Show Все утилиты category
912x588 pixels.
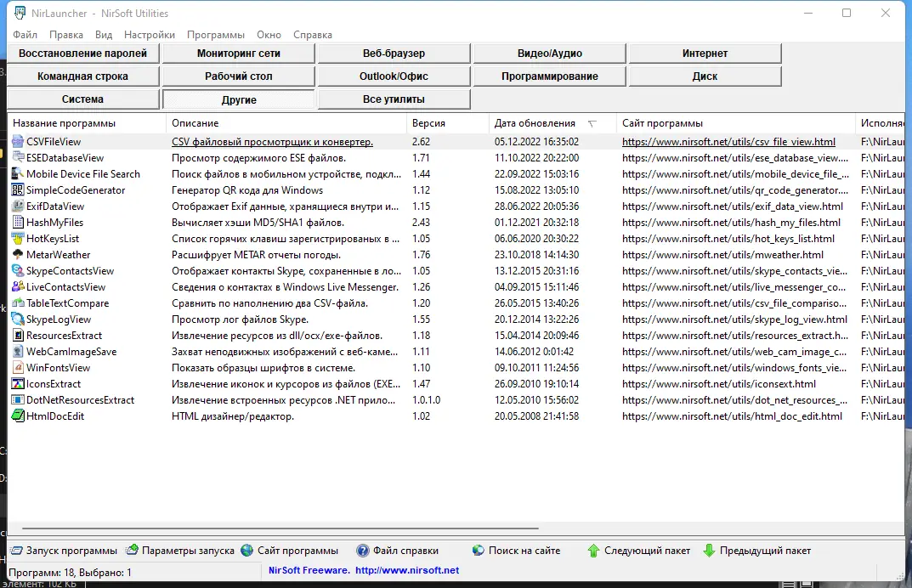pyautogui.click(x=394, y=99)
